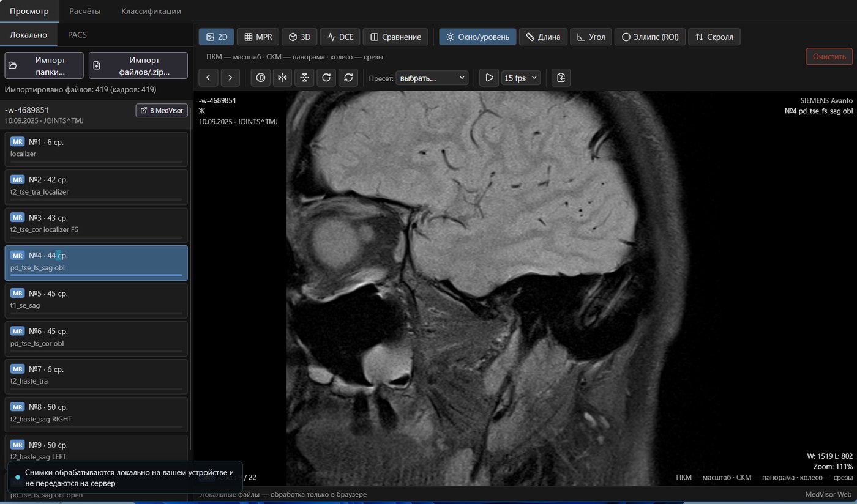Start cine playback
This screenshot has width=857, height=504.
[x=489, y=78]
